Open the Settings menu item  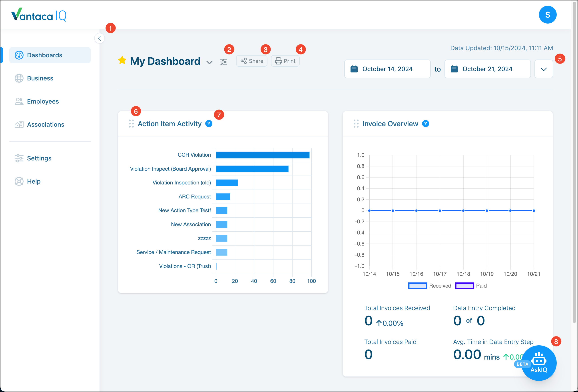coord(19,158)
